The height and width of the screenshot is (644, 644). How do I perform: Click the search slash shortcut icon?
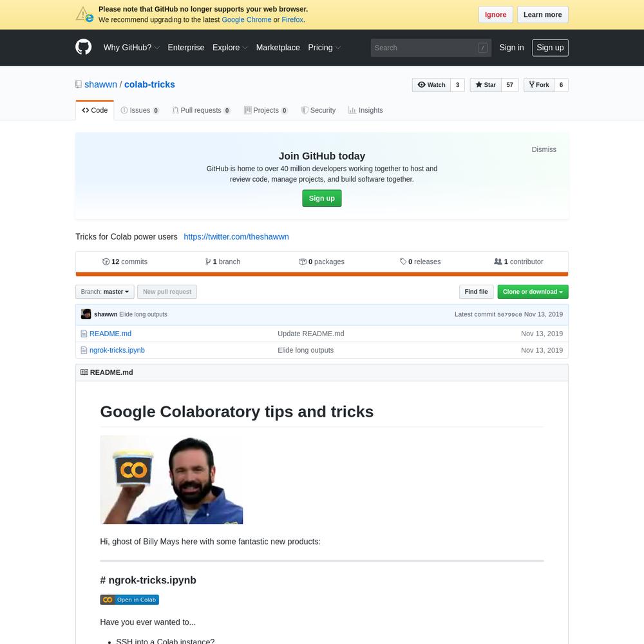click(x=482, y=48)
